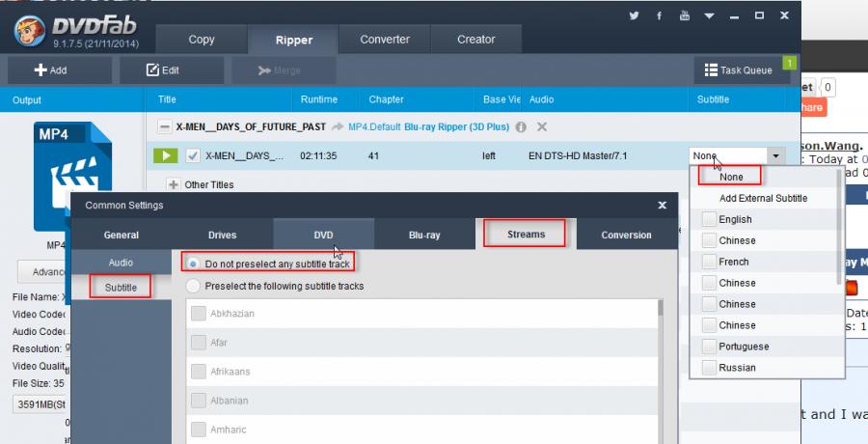Expand Other Titles
Image resolution: width=868 pixels, height=444 pixels.
click(174, 184)
